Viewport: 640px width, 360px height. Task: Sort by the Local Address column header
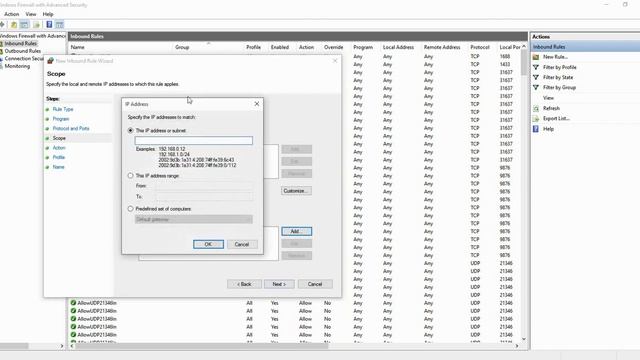click(x=398, y=47)
